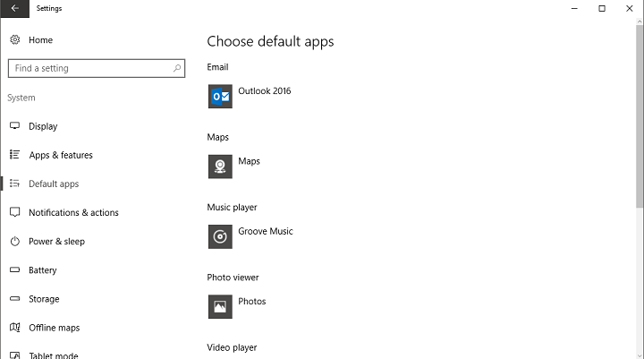Viewport: 644px width, 359px height.
Task: Click the back arrow in Settings title bar
Action: point(15,8)
